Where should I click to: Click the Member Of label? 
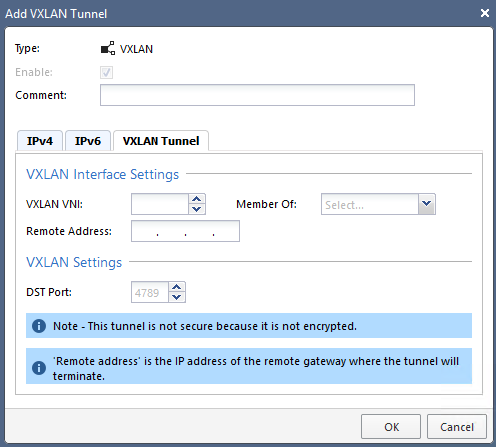(x=266, y=204)
